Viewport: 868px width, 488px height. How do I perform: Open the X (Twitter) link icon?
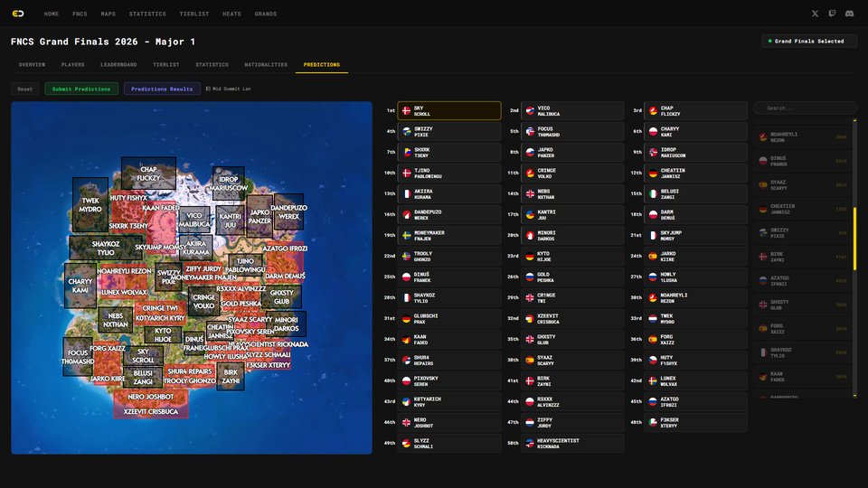point(815,14)
